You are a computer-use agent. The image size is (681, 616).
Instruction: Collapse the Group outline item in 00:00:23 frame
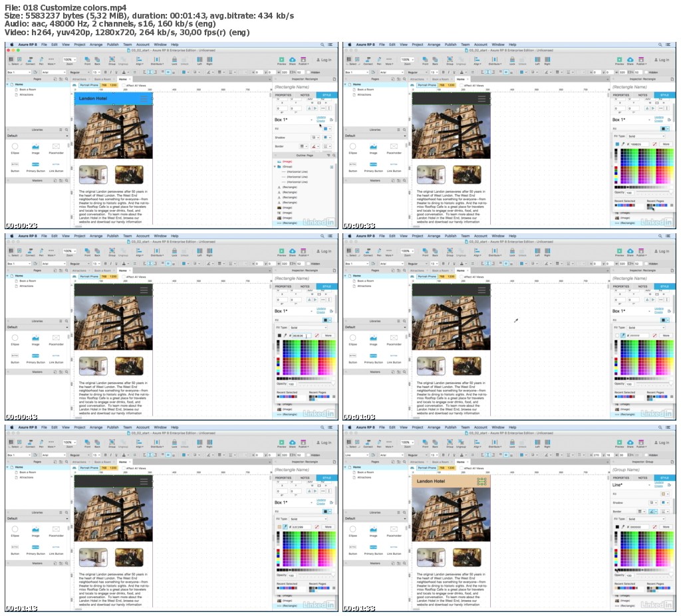[275, 166]
